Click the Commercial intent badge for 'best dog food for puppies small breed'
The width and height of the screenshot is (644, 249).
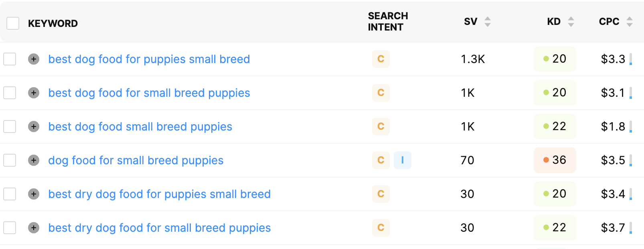381,59
